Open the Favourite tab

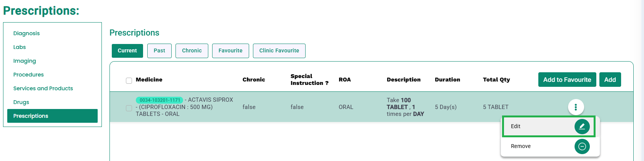(x=230, y=51)
